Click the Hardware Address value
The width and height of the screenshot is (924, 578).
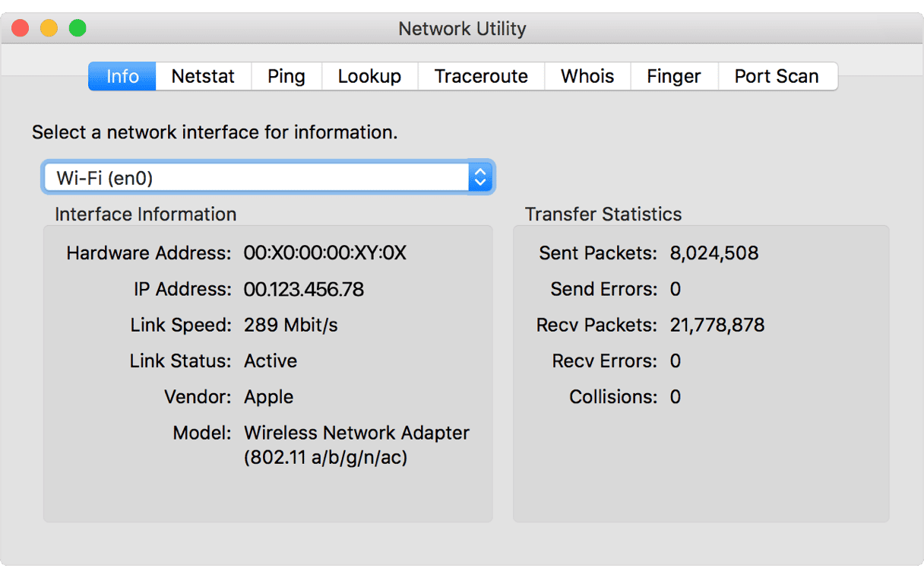point(324,253)
